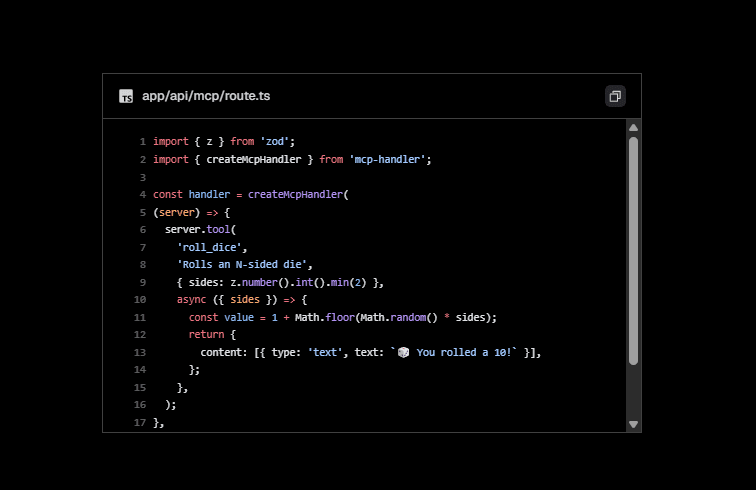Click createMcpHandler in the line 2 import
The image size is (756, 490).
click(x=254, y=159)
